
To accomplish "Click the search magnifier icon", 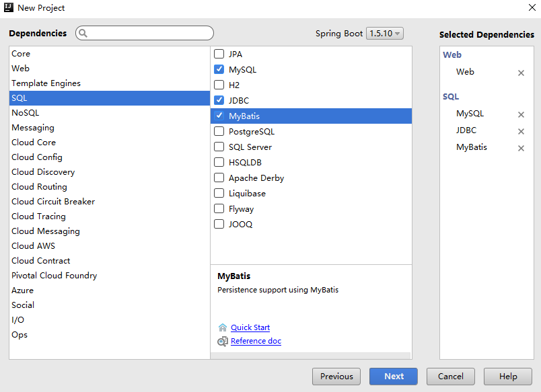I will point(83,33).
